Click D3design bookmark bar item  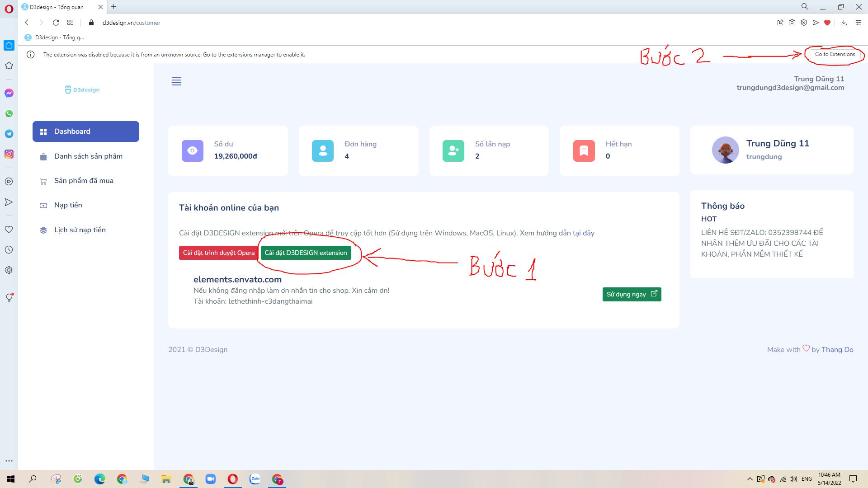click(54, 38)
